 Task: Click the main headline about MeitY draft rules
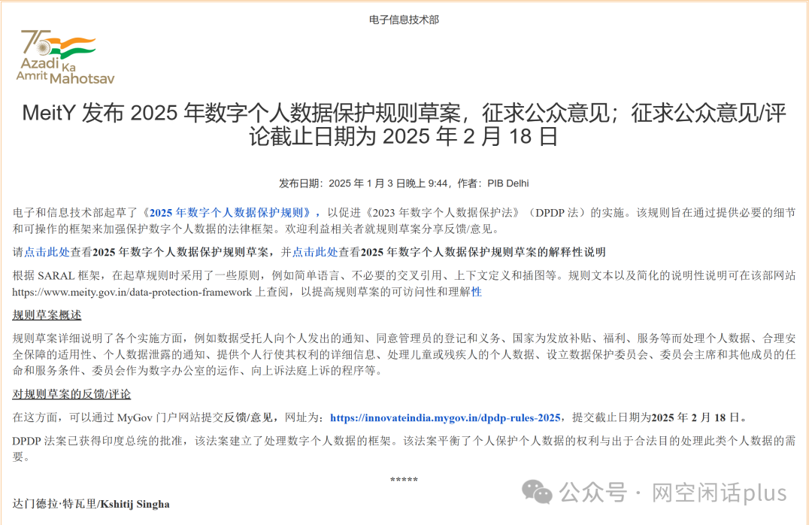pyautogui.click(x=404, y=124)
